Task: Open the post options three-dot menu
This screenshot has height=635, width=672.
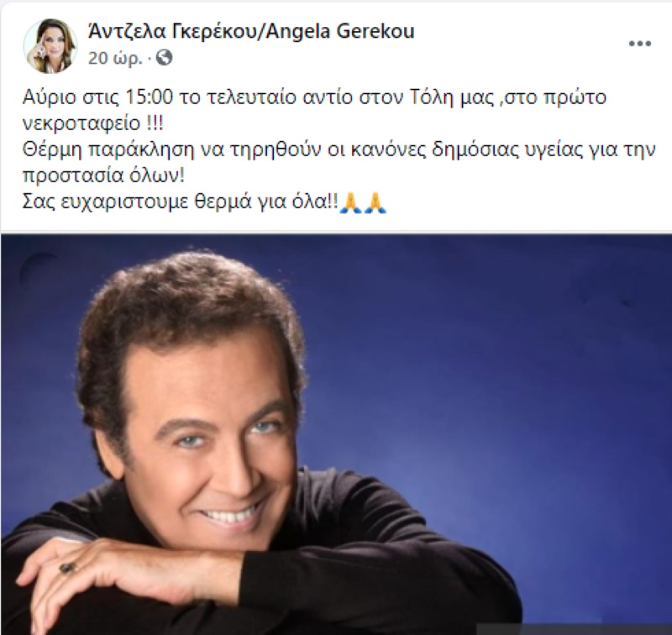Action: (x=640, y=44)
